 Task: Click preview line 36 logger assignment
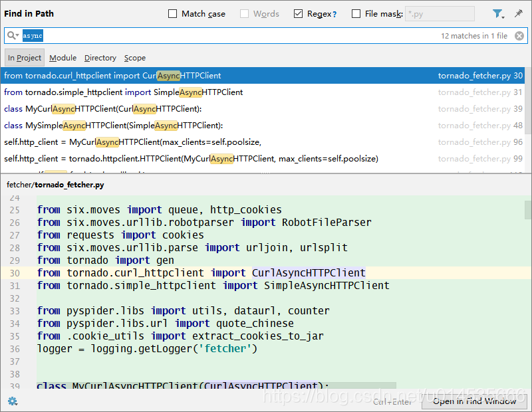click(x=147, y=349)
